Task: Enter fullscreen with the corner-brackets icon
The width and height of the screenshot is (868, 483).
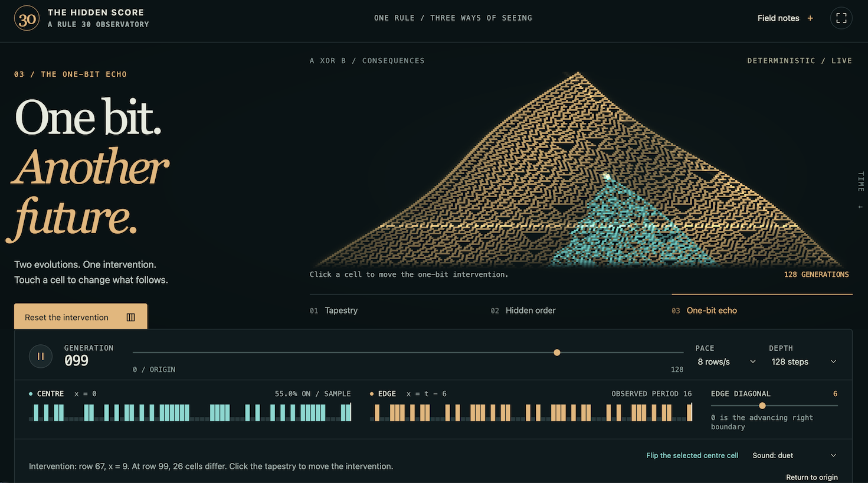Action: tap(841, 18)
